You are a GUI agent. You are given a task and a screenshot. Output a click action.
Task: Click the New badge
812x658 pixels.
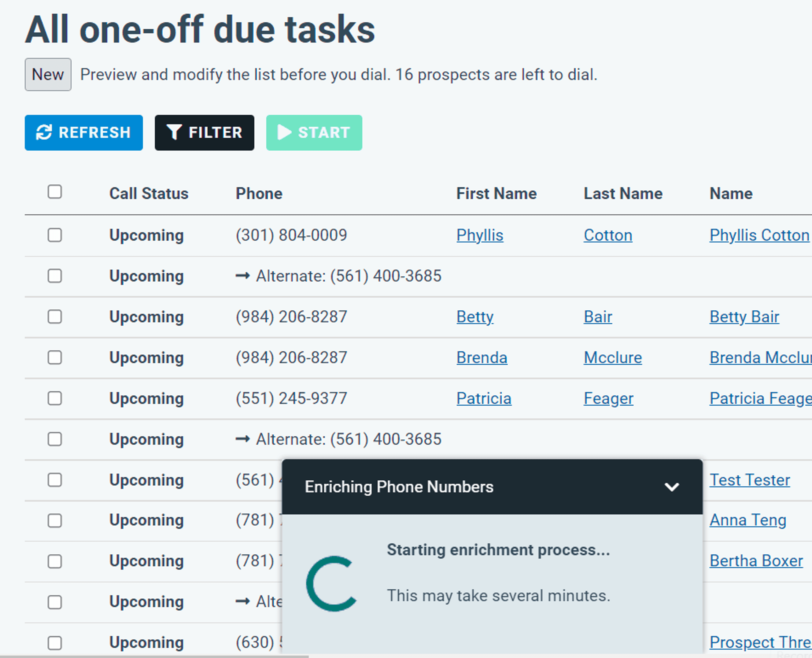[48, 74]
